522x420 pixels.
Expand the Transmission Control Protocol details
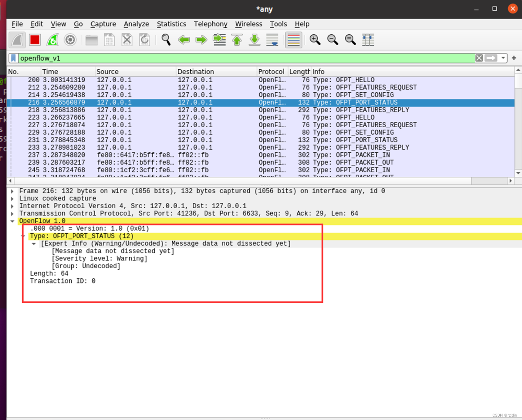pyautogui.click(x=12, y=213)
